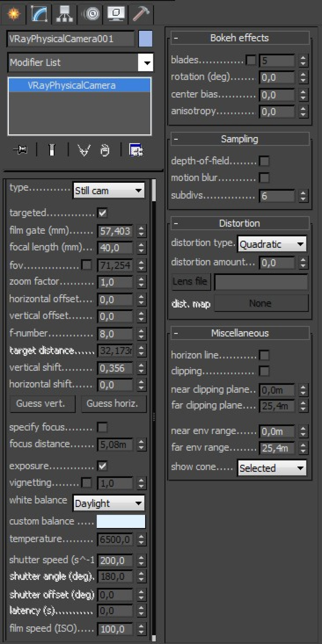Open the camera type dropdown

tap(109, 191)
